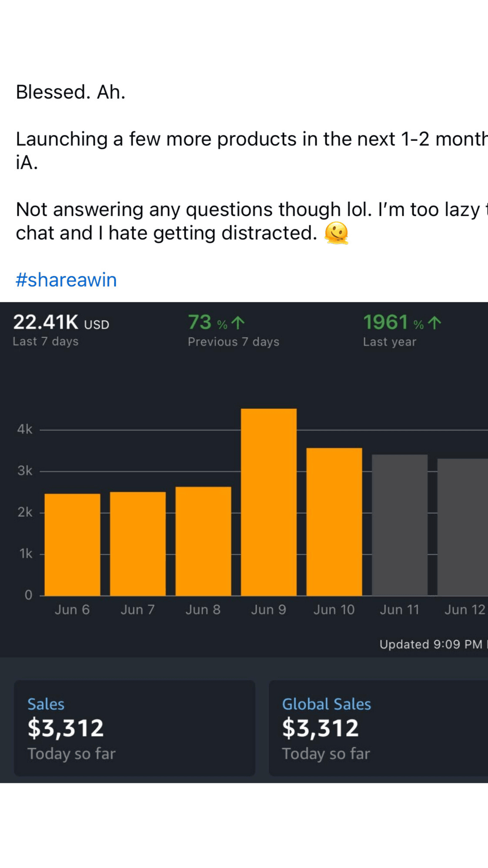The image size is (488, 868).
Task: Select the Jun 8 orange bar
Action: tap(203, 541)
